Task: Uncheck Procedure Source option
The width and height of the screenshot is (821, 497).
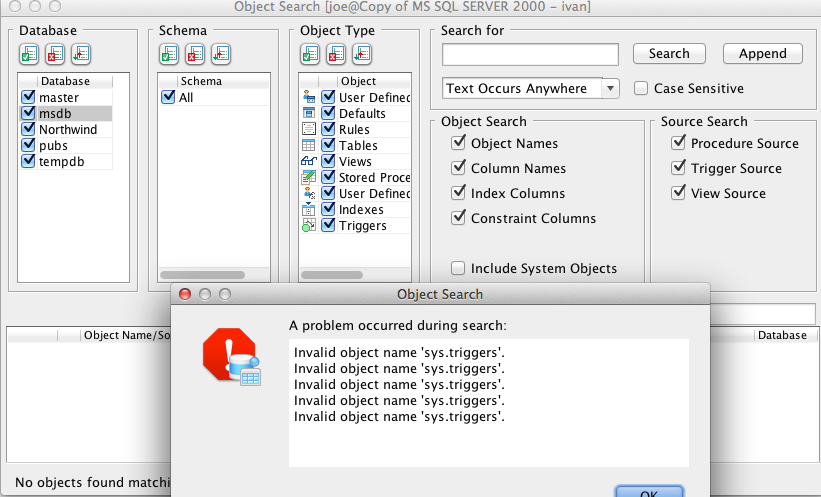Action: point(678,142)
